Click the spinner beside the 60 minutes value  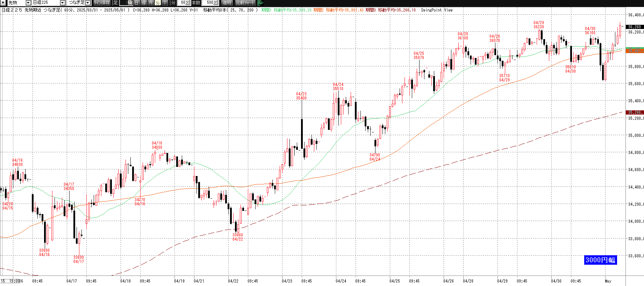(x=188, y=3)
